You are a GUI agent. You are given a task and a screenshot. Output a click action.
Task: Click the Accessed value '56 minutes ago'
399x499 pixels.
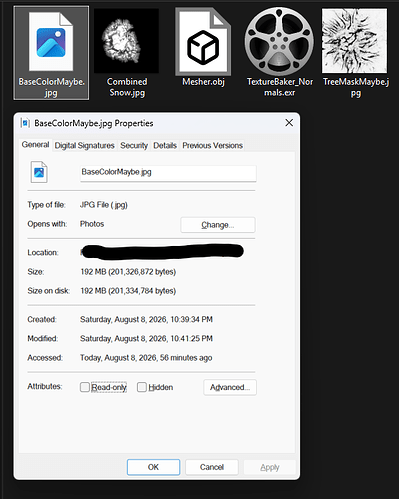tap(186, 358)
